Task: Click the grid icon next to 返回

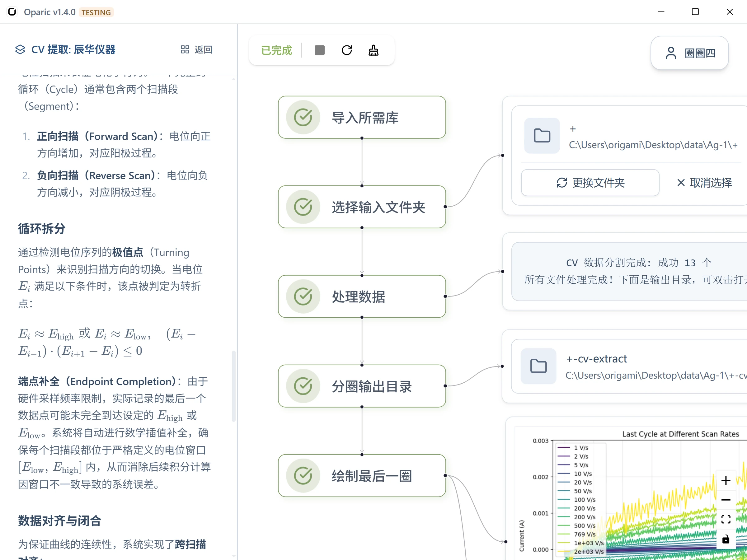Action: point(185,49)
